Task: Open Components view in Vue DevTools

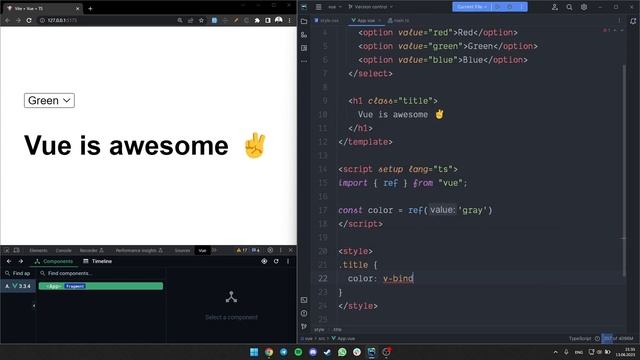Action: click(53, 261)
